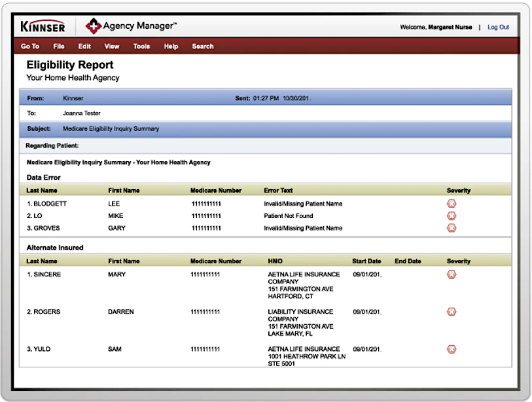Click First Name header in Data Error table
This screenshot has width=532, height=402.
tap(124, 191)
